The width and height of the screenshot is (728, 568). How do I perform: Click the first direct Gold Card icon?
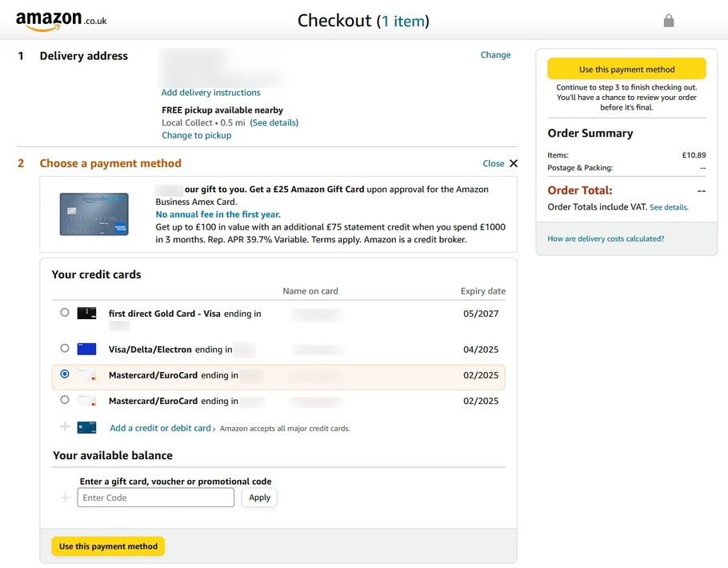(x=87, y=312)
